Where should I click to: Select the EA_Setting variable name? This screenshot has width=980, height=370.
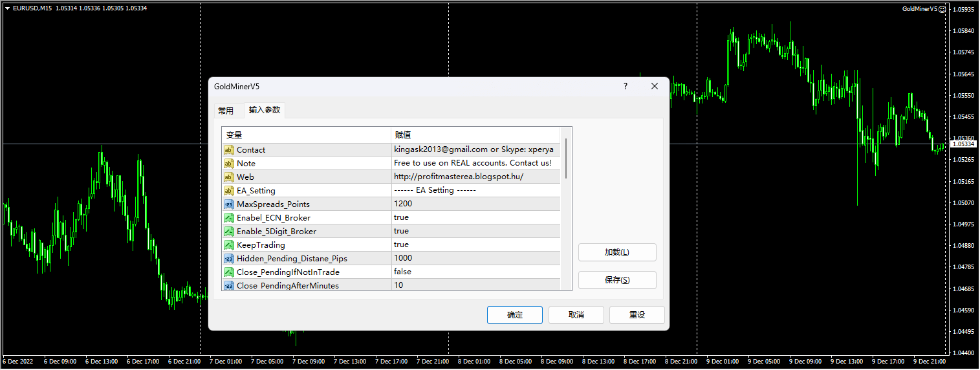point(256,191)
